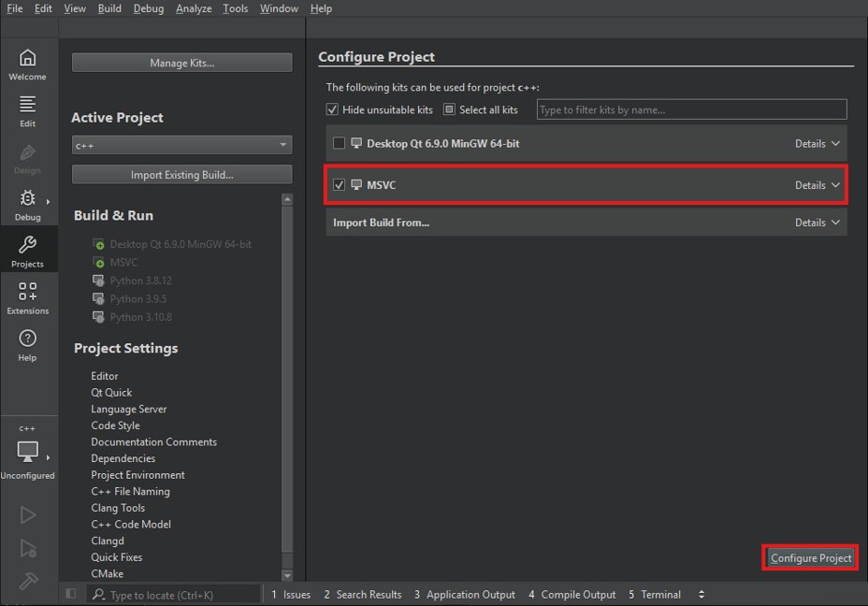This screenshot has width=868, height=606.
Task: Click the Python 3.10.8 kit icon
Action: click(98, 317)
